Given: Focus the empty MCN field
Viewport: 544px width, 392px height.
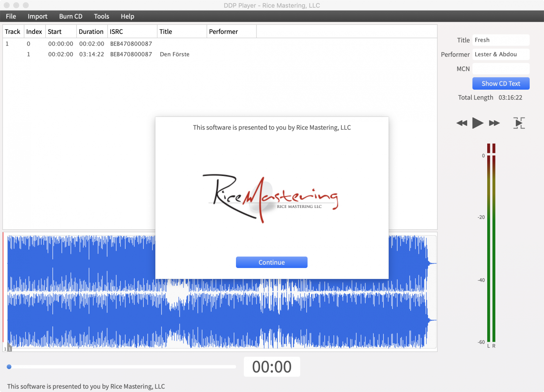Looking at the screenshot, I should pos(500,69).
